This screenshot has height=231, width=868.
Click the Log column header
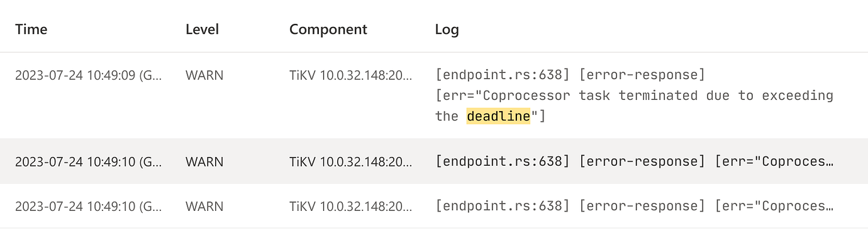coord(447,30)
